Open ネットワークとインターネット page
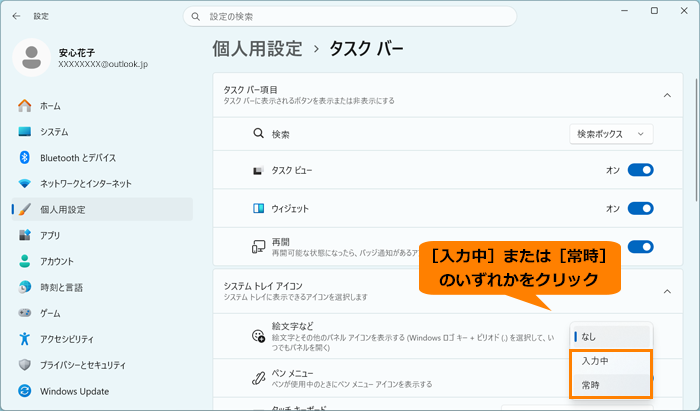Viewport: 700px width, 411px height. point(102,183)
